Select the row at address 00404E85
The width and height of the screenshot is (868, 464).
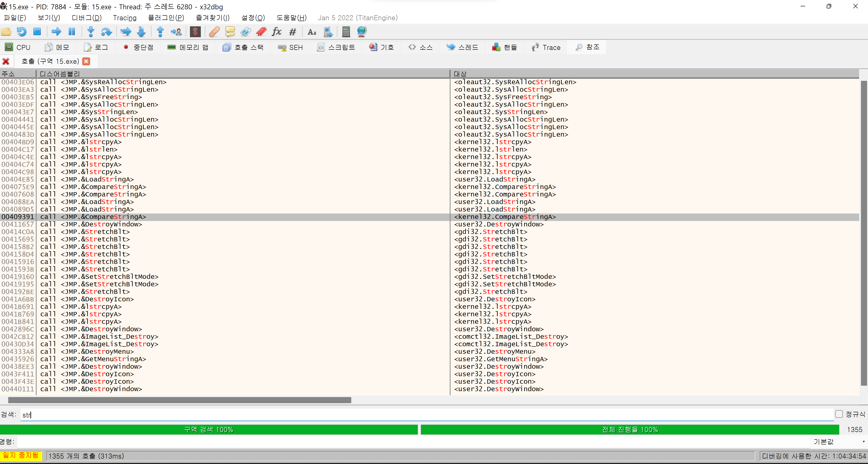[x=429, y=179]
